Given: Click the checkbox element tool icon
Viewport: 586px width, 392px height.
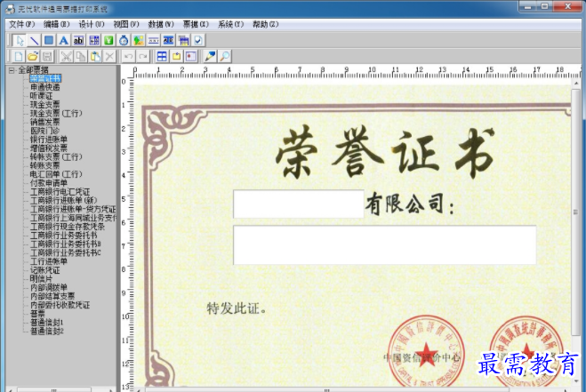Looking at the screenshot, I should [x=198, y=40].
